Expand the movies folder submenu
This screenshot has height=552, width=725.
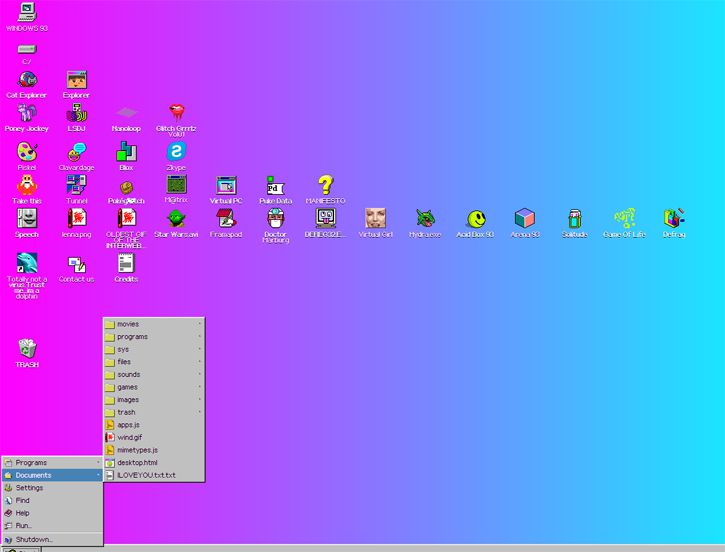click(154, 324)
